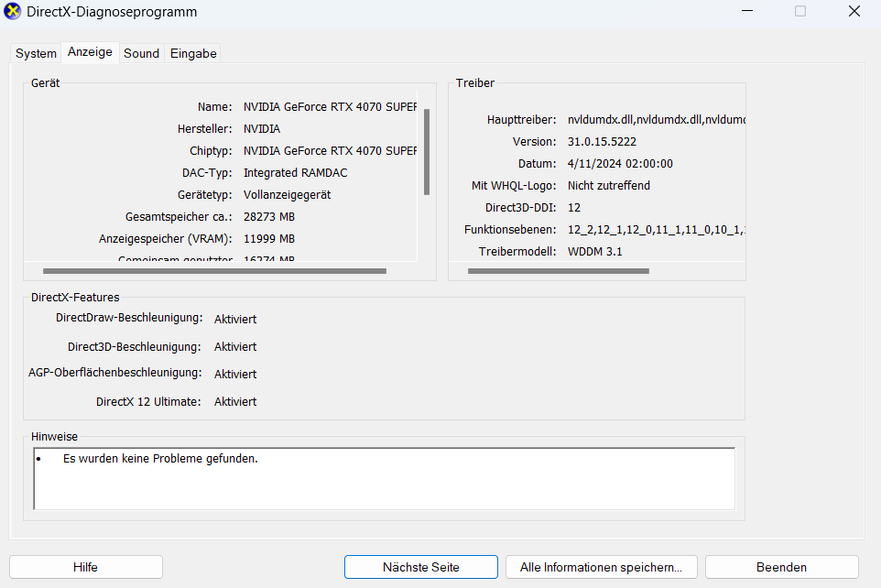The width and height of the screenshot is (881, 588).
Task: Click Aktiviert next to DirectX 12 Ultimate
Action: tap(235, 401)
